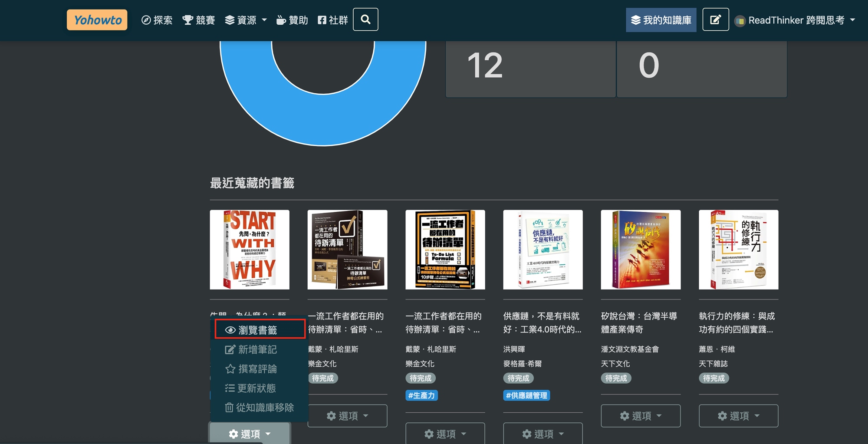
Task: Click the #生產力 tag
Action: 421,395
